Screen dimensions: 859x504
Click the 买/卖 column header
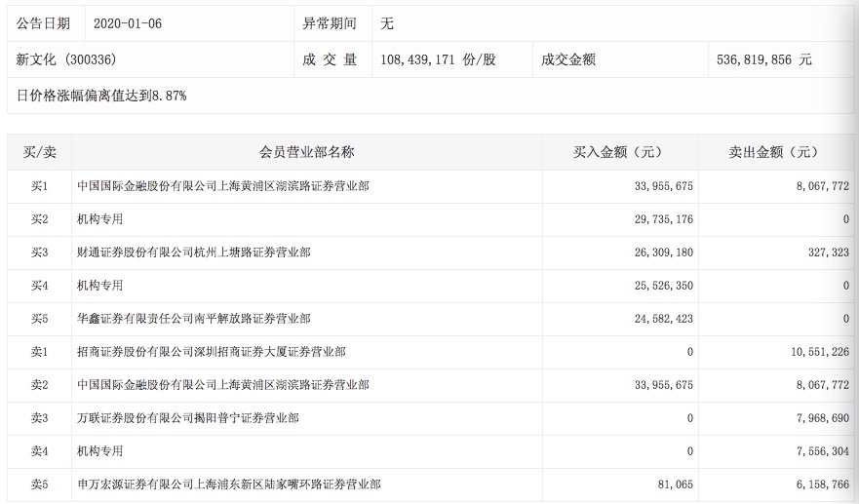(x=39, y=152)
